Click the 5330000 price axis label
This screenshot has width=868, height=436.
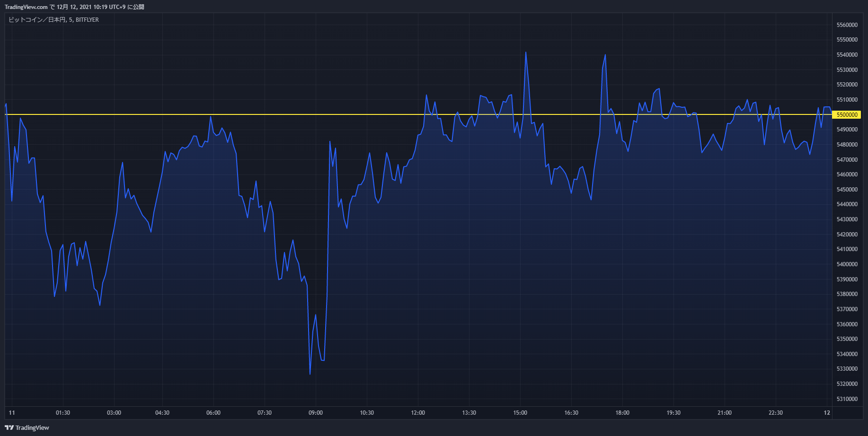[x=847, y=369]
